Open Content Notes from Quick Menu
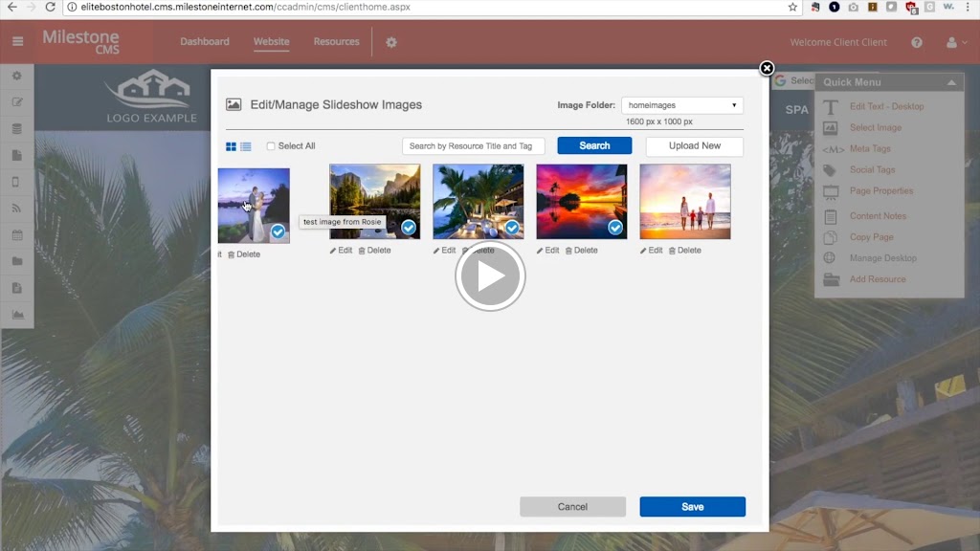The width and height of the screenshot is (980, 551). (878, 216)
